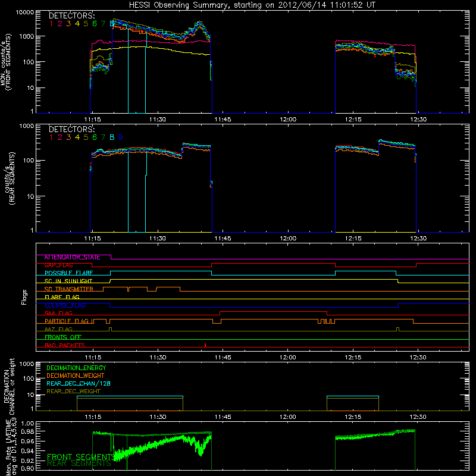Select red detector 1 in rear segments legend
The image size is (476, 476).
[x=51, y=137]
